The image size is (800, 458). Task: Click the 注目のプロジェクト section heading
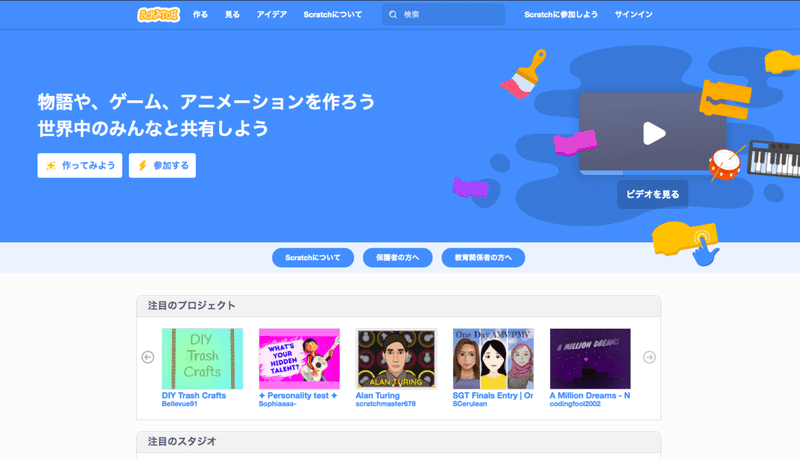[x=191, y=306]
